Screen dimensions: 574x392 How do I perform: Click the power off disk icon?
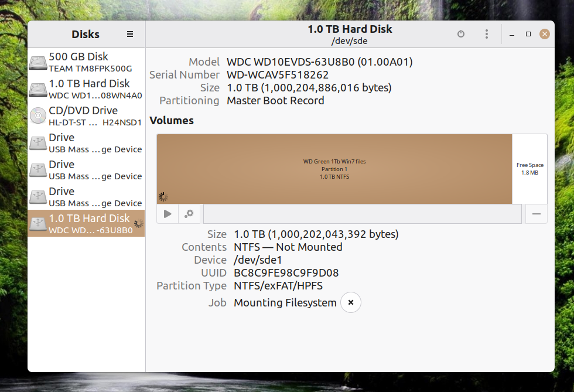pyautogui.click(x=461, y=35)
